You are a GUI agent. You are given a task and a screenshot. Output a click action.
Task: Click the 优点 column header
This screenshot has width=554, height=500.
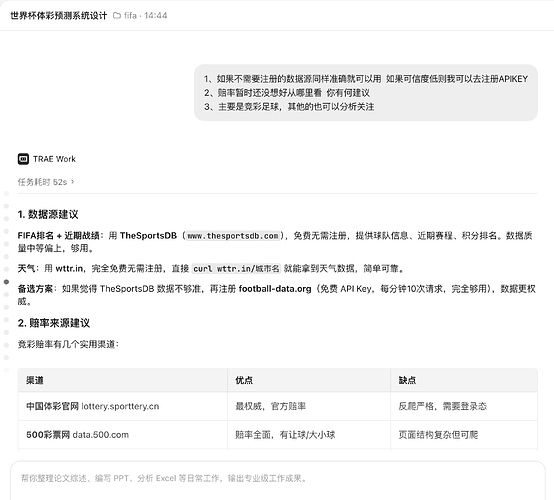[309, 380]
